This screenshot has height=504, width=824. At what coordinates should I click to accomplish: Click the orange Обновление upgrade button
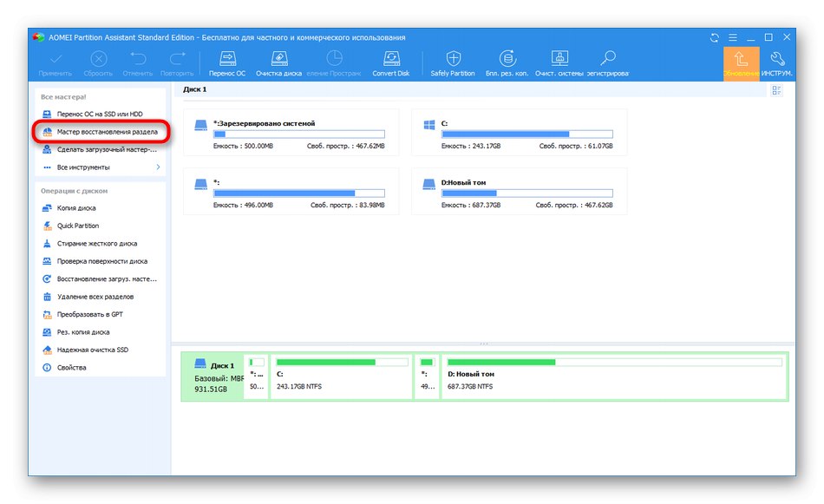(741, 63)
